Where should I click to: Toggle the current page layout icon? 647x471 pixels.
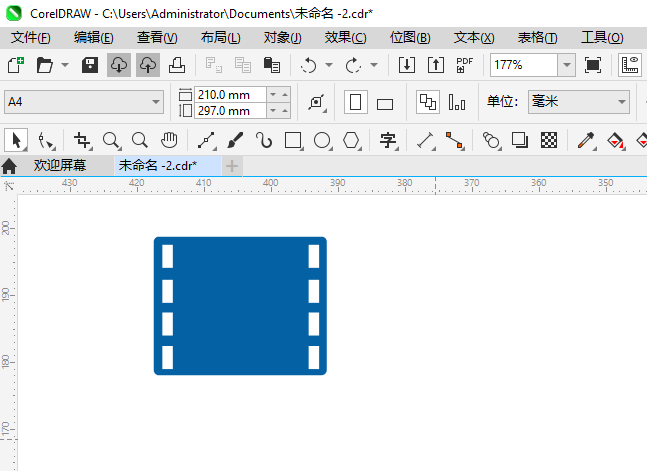(457, 102)
